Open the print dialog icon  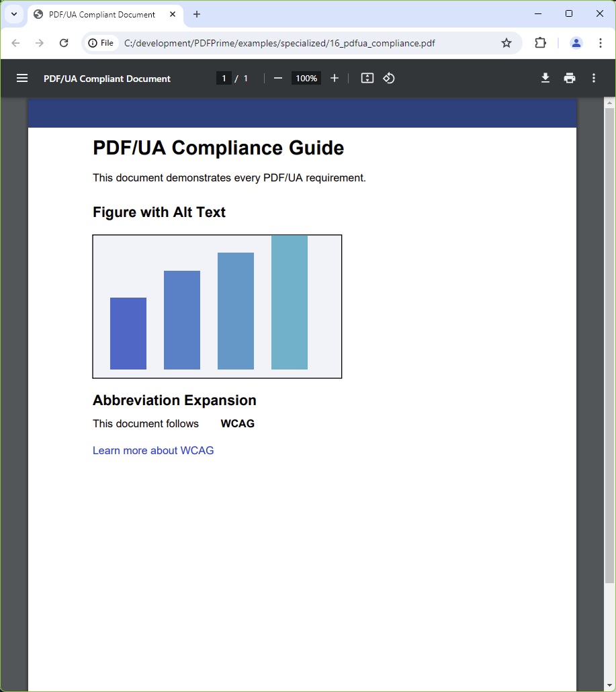pyautogui.click(x=569, y=78)
